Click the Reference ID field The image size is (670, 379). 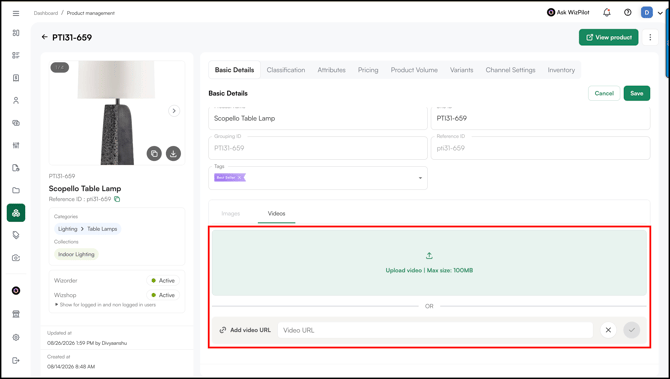click(541, 148)
